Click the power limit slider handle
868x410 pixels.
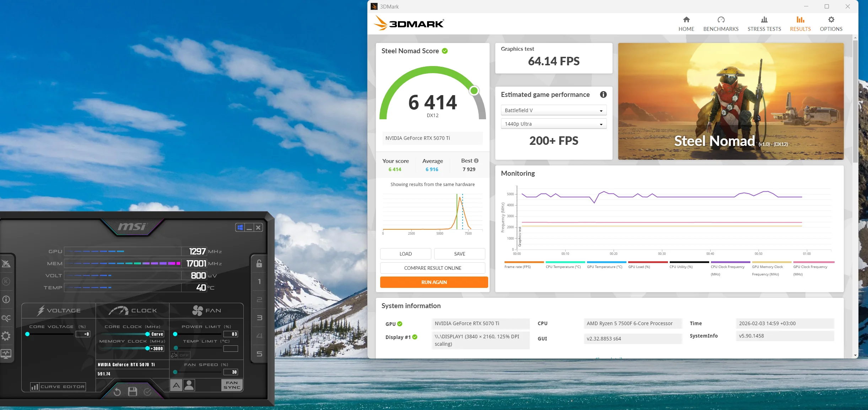(175, 334)
